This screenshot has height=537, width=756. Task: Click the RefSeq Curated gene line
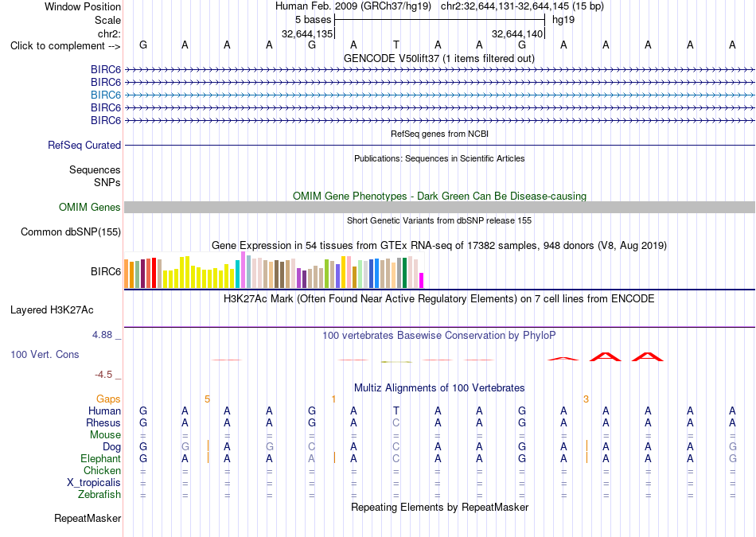(439, 145)
